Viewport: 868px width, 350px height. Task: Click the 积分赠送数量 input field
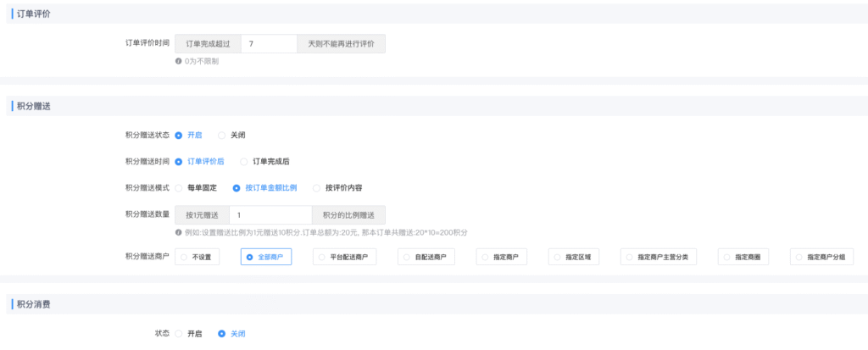pyautogui.click(x=270, y=215)
